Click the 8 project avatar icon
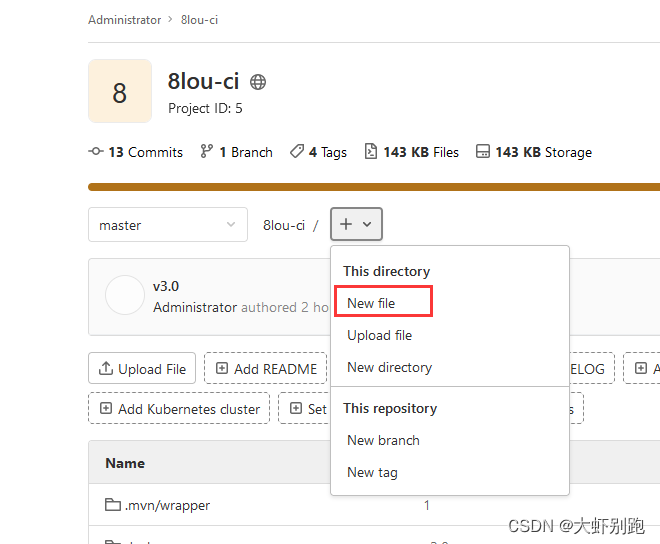 [x=120, y=91]
